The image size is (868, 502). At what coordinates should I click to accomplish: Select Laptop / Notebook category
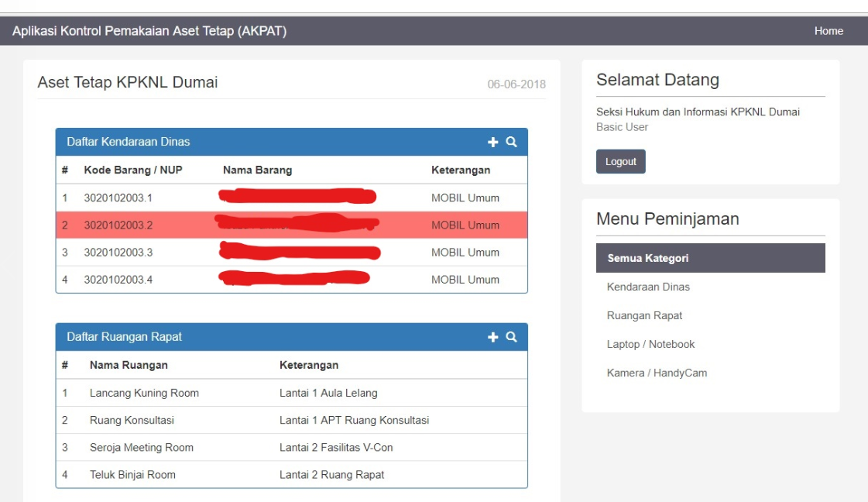[650, 344]
